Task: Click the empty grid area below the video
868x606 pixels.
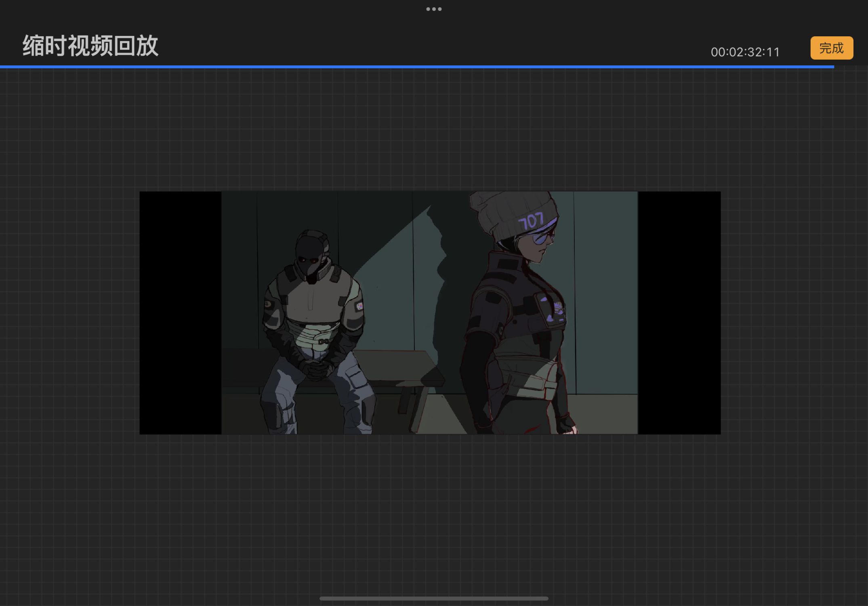Action: tap(434, 513)
